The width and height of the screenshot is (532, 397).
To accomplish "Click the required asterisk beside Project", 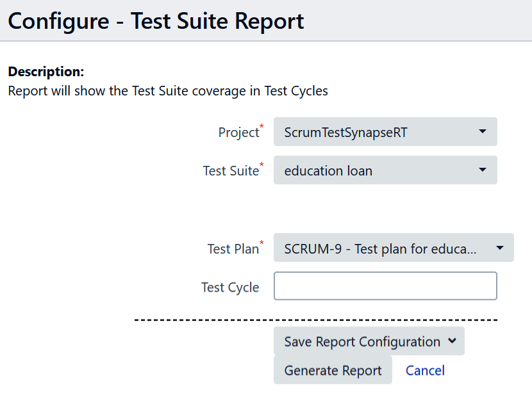I will pyautogui.click(x=262, y=126).
